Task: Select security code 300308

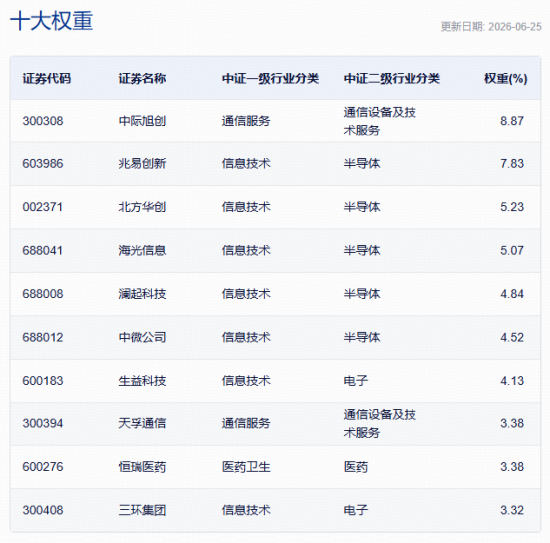Action: pos(43,121)
